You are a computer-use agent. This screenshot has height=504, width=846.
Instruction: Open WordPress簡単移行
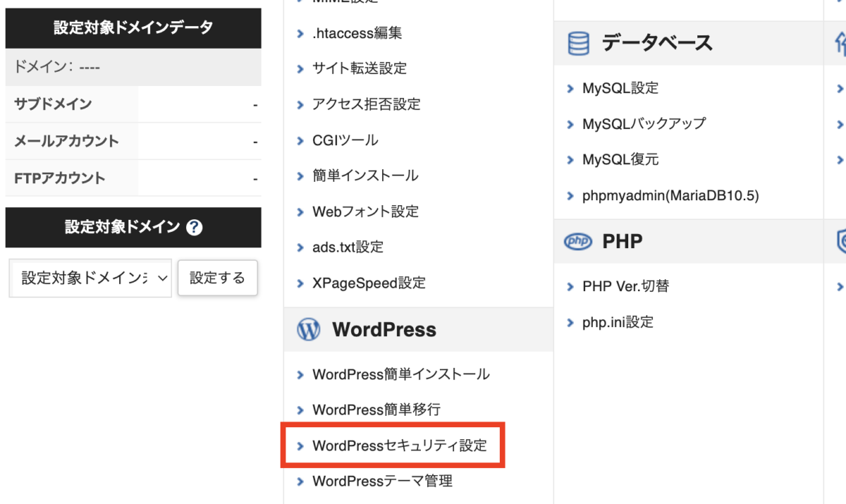376,410
